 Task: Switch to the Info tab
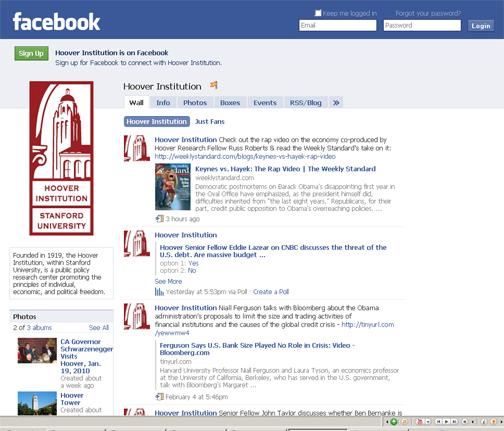[163, 103]
